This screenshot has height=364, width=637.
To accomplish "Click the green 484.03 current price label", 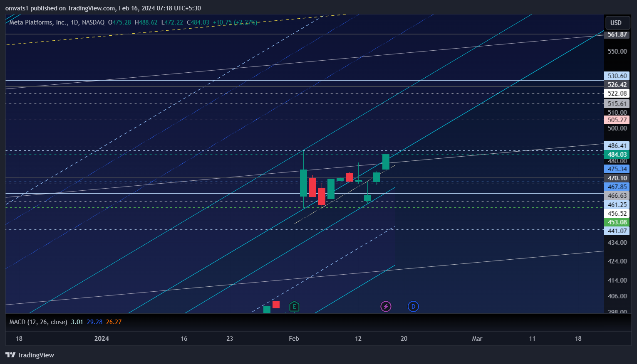I will (617, 155).
